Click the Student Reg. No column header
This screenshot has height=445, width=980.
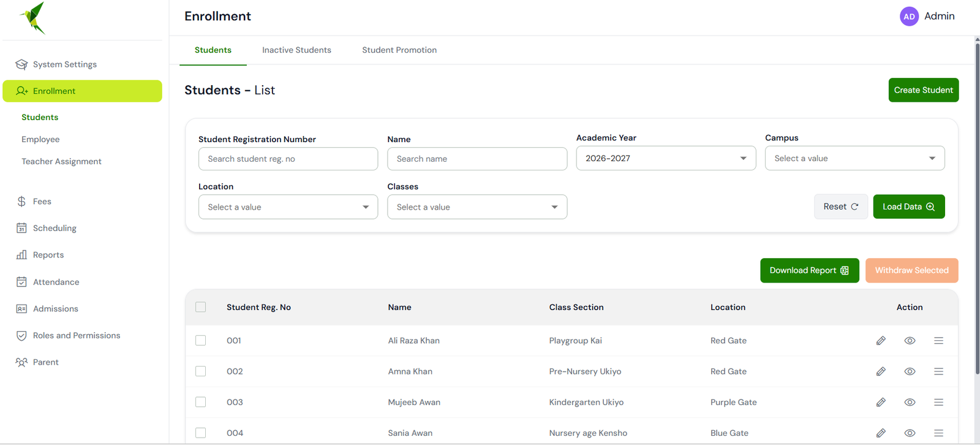(258, 307)
